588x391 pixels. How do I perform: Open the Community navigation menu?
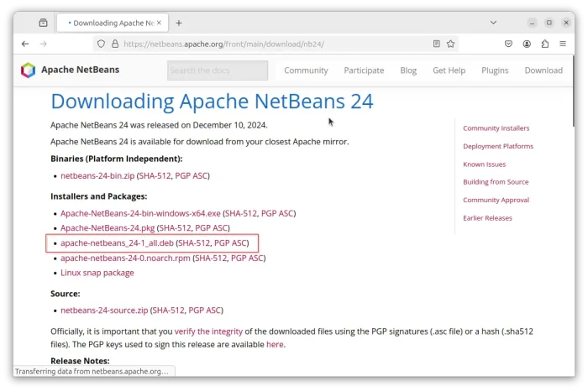click(306, 70)
